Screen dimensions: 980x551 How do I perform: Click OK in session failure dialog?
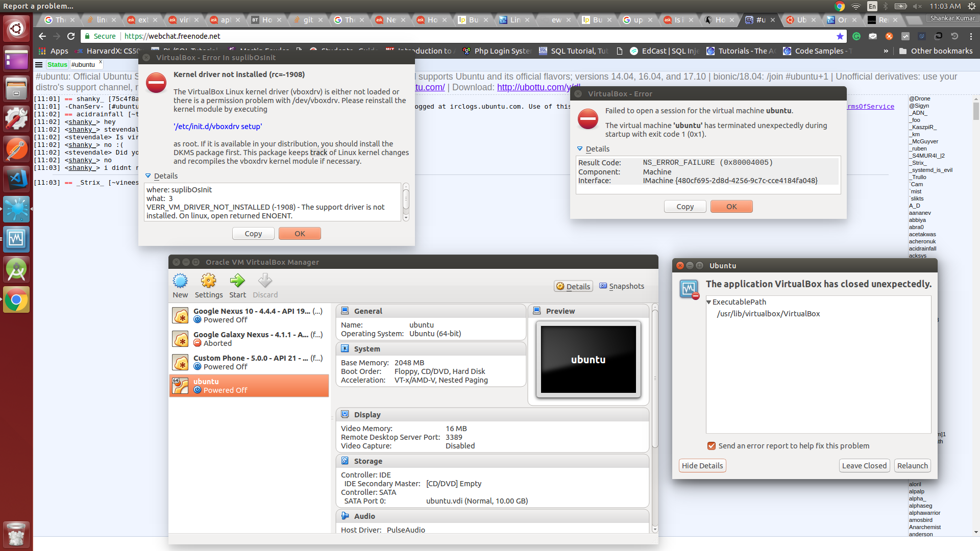731,206
